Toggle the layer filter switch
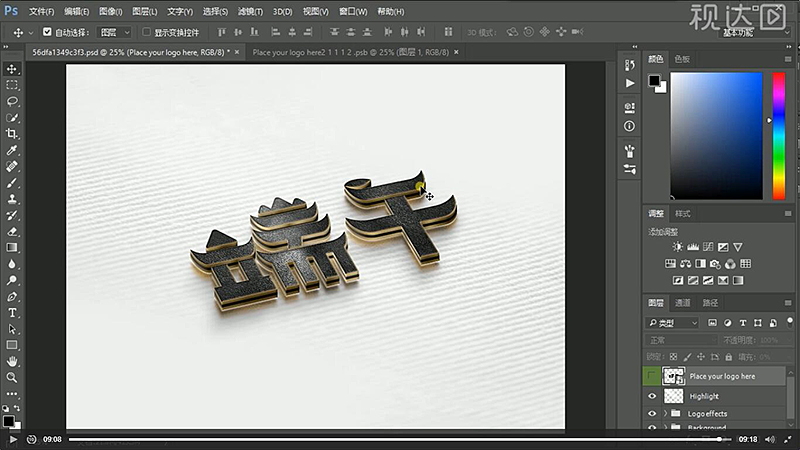Image resolution: width=800 pixels, height=450 pixels. pos(790,321)
